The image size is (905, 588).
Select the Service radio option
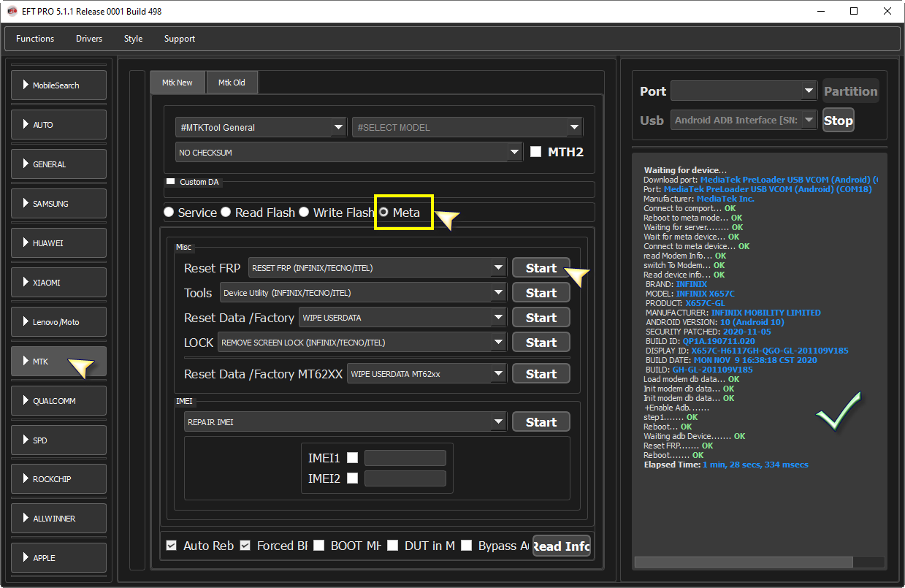[x=169, y=213]
